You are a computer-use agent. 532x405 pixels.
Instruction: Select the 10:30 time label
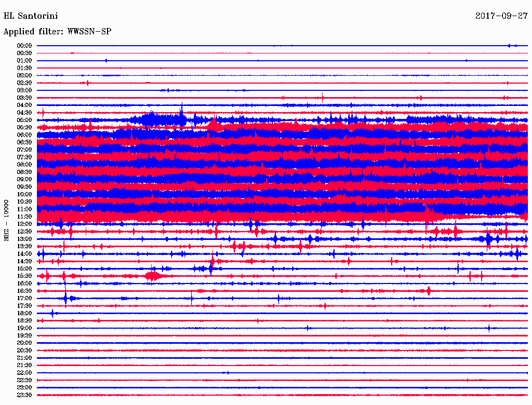click(24, 202)
